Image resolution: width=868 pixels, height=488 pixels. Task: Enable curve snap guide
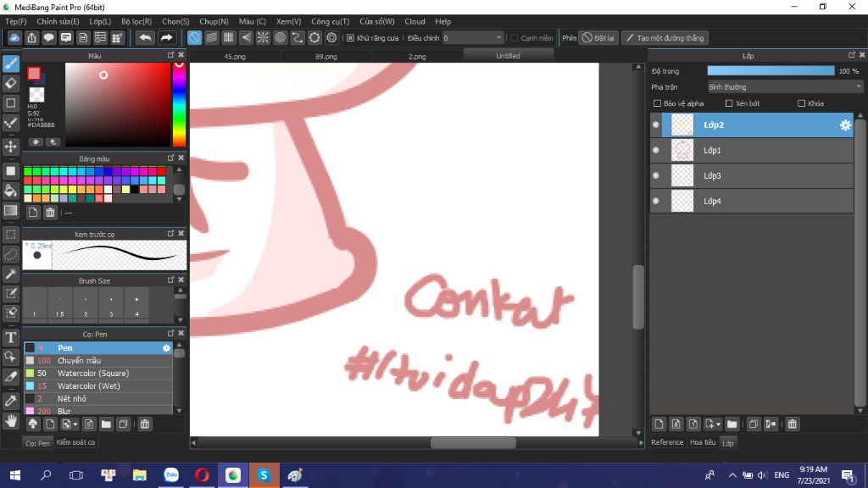(298, 37)
